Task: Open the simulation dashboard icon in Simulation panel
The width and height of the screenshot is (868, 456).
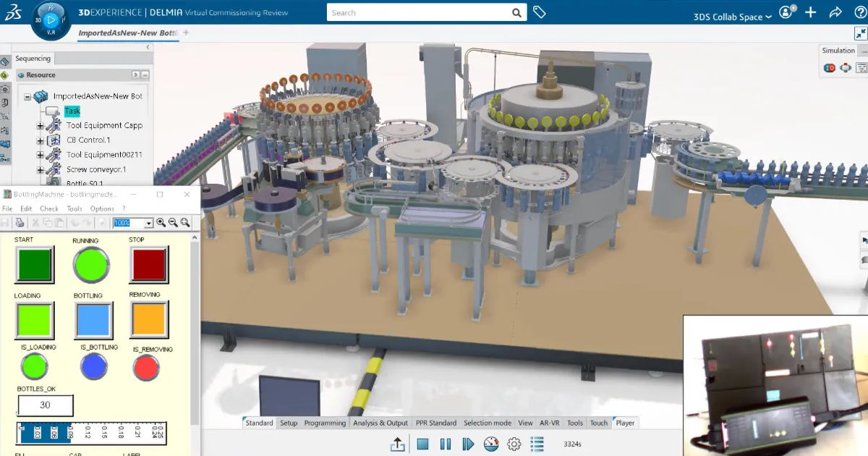Action: [861, 67]
